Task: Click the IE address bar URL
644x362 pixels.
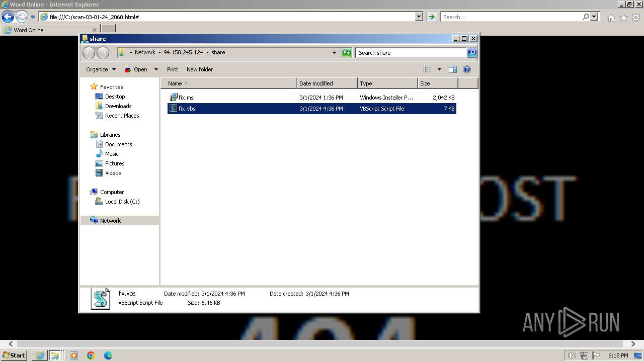Action: pos(94,17)
